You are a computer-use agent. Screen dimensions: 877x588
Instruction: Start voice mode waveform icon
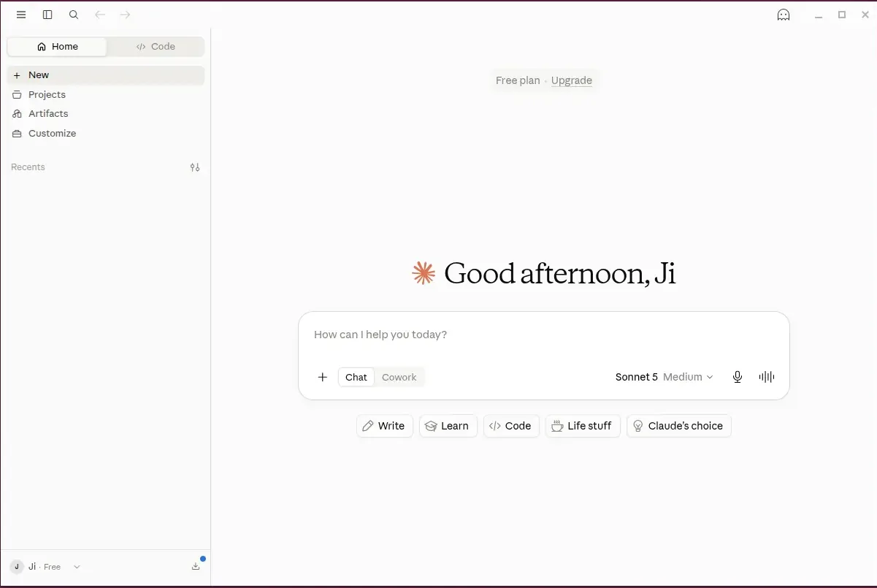(767, 378)
